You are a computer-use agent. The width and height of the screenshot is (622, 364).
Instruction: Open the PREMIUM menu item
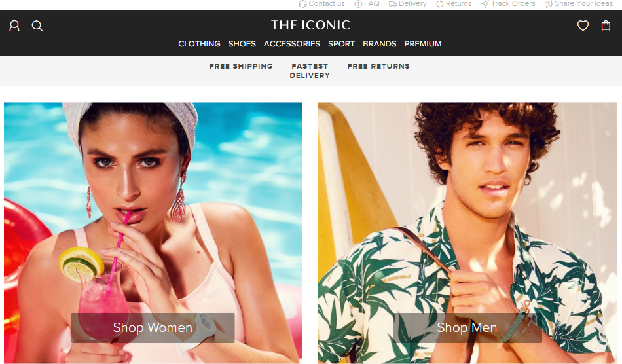(x=423, y=44)
